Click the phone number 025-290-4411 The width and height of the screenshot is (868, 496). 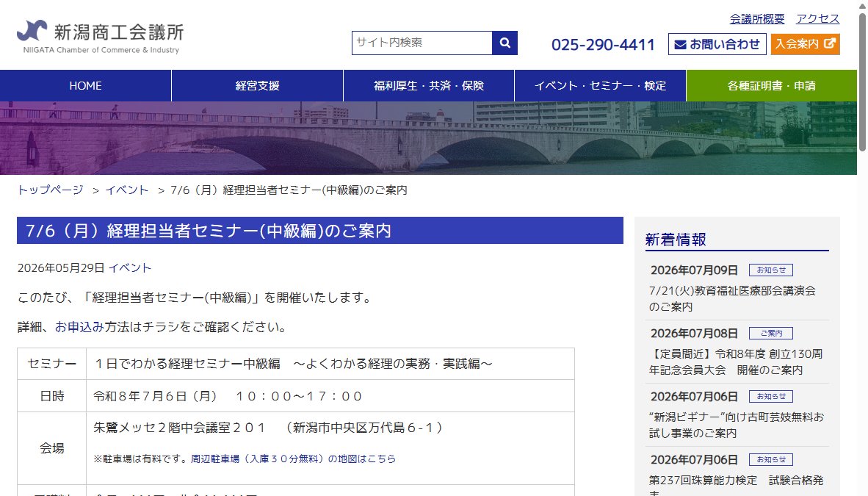pyautogui.click(x=603, y=44)
